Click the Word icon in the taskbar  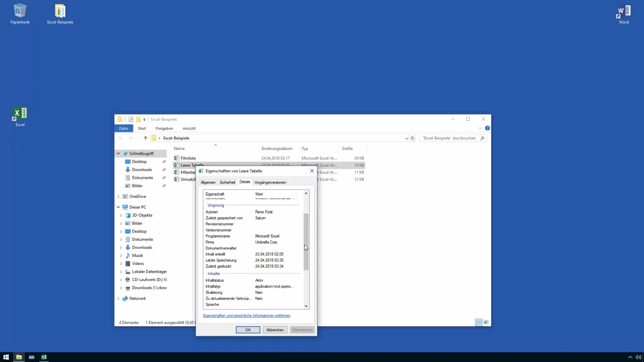pyautogui.click(x=624, y=13)
